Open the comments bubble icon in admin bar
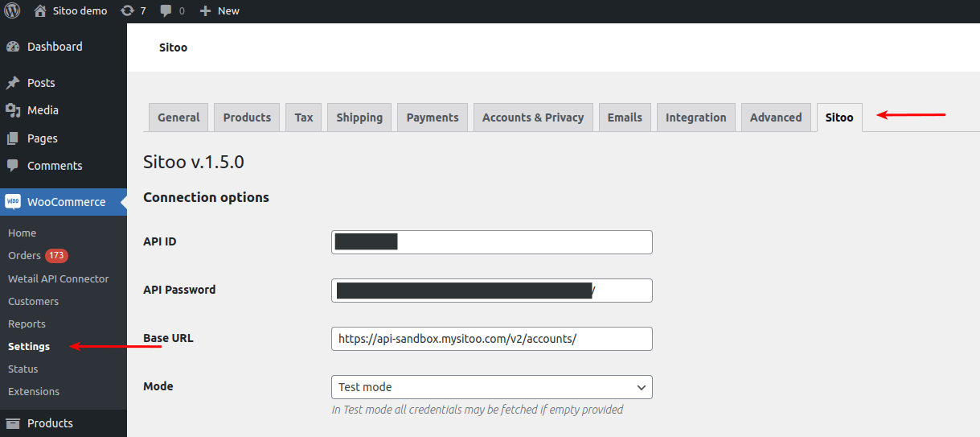Screen dimensions: 980x437 click(166, 11)
